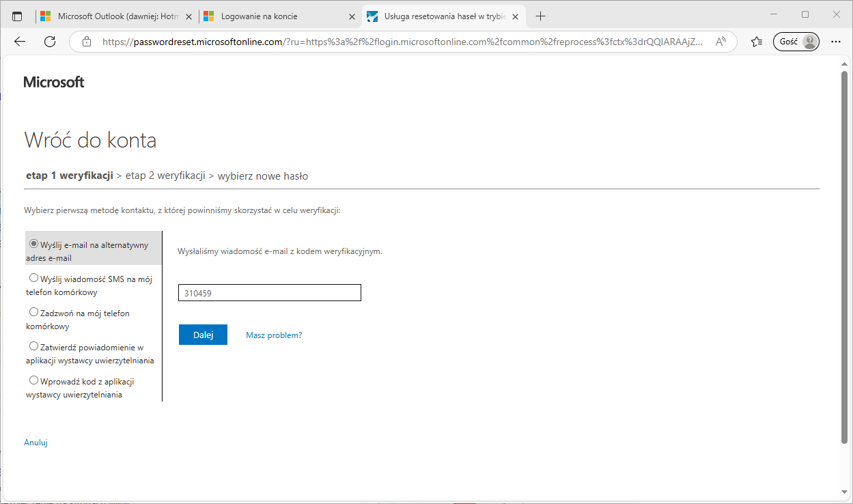Click the etap 1 weryfikacji step text
The image size is (853, 504).
click(69, 176)
